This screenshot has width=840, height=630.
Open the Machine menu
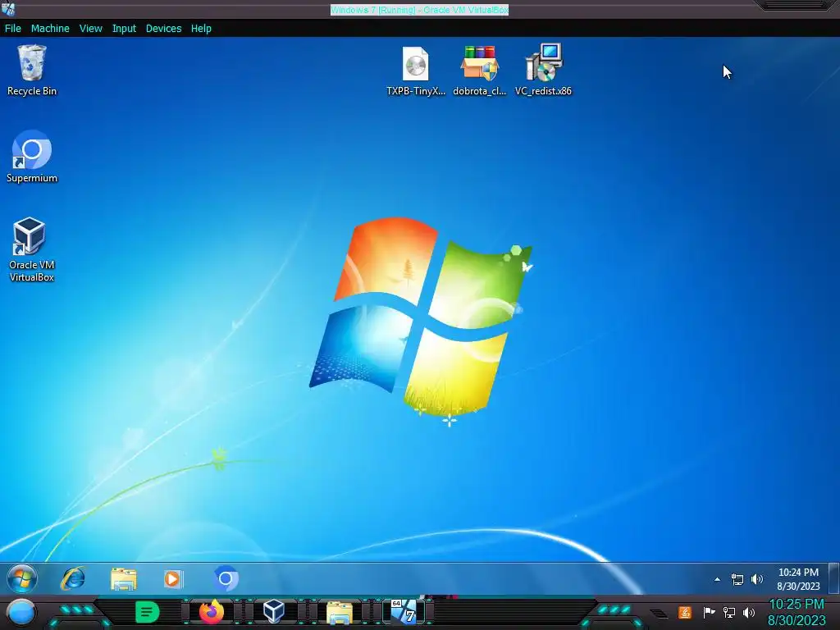pyautogui.click(x=50, y=29)
